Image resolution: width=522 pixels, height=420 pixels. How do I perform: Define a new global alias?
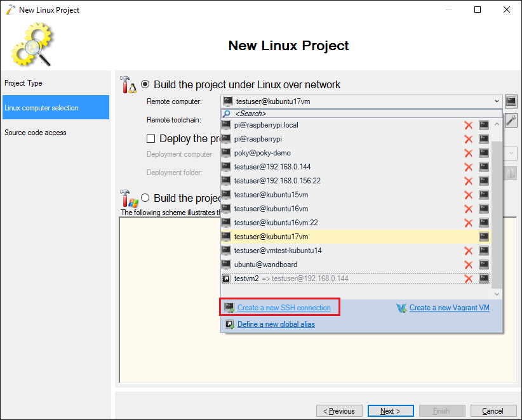click(x=276, y=324)
